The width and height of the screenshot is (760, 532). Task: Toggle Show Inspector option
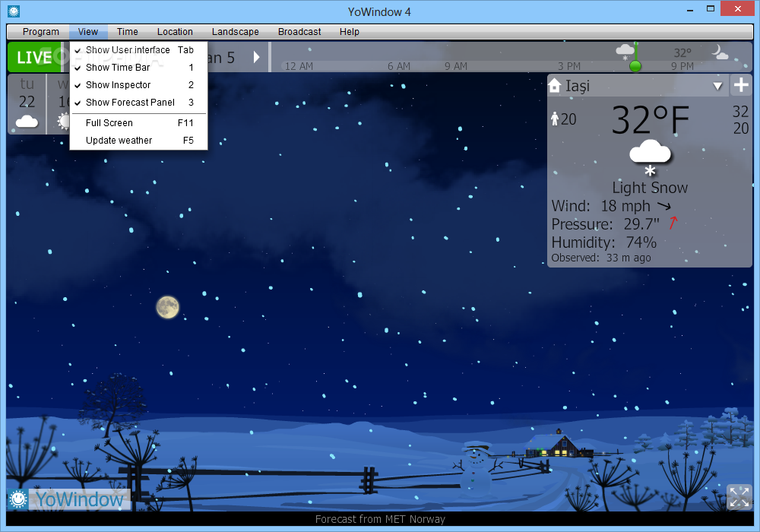138,85
